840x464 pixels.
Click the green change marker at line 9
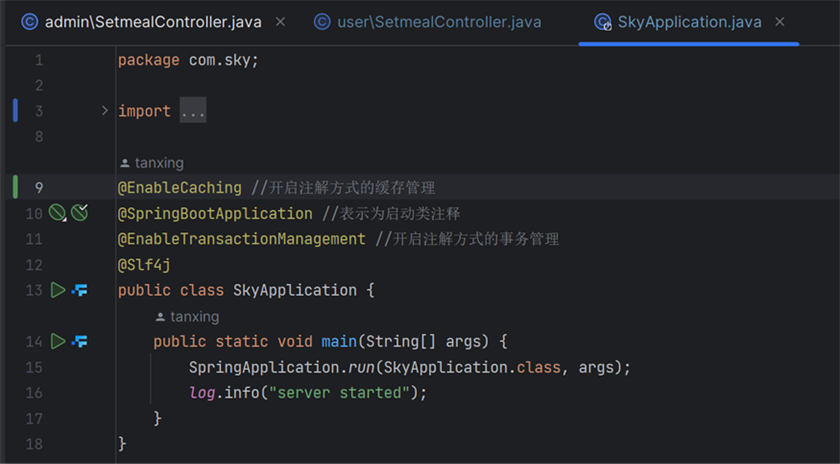pos(15,187)
